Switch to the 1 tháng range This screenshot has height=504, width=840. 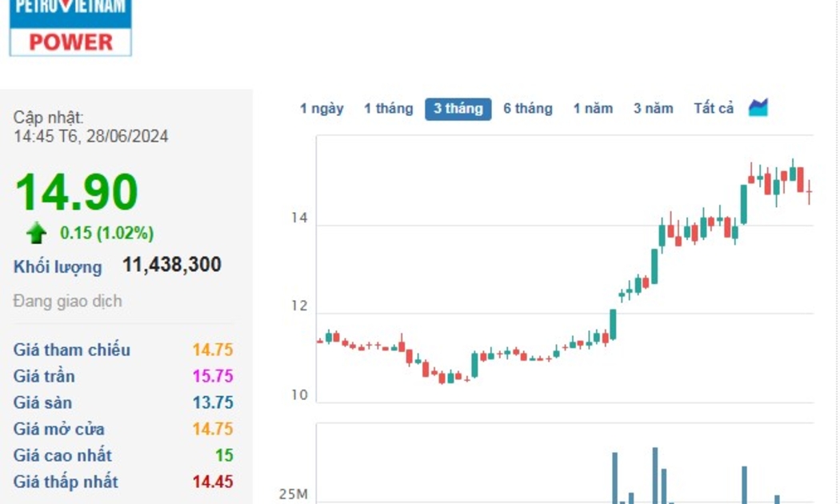pos(388,109)
